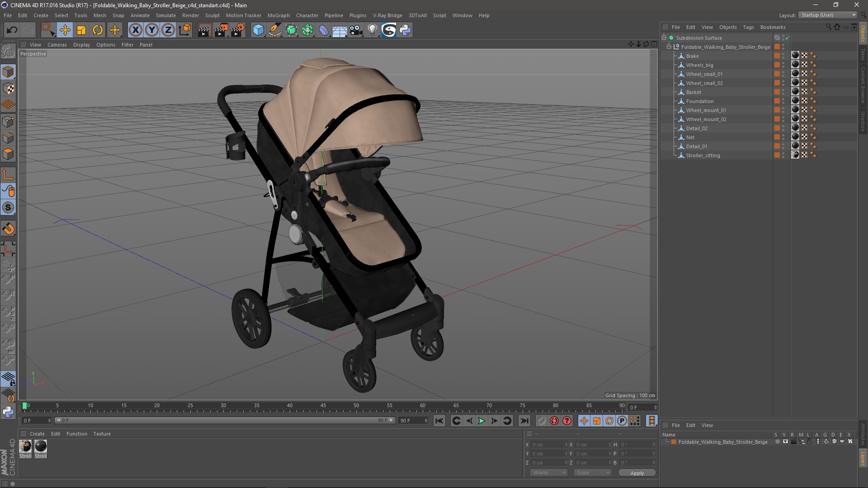Open the Deformer bend icon
868x488 pixels.
pos(324,30)
